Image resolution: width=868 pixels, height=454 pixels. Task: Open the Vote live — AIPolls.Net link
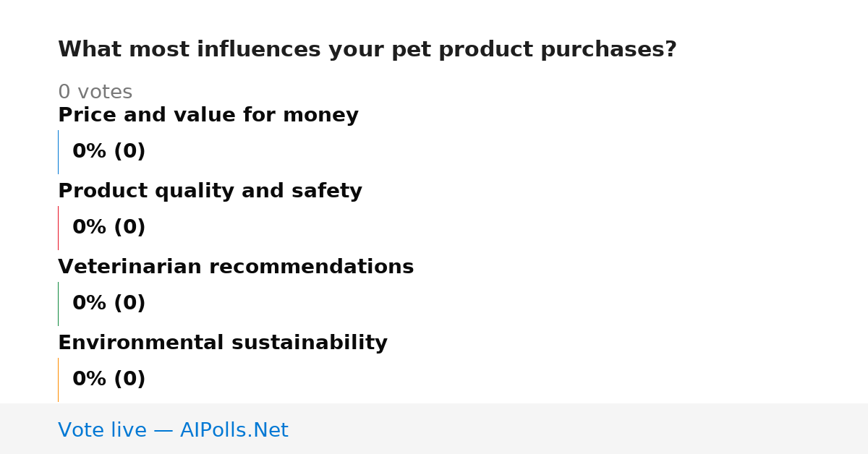click(x=173, y=430)
